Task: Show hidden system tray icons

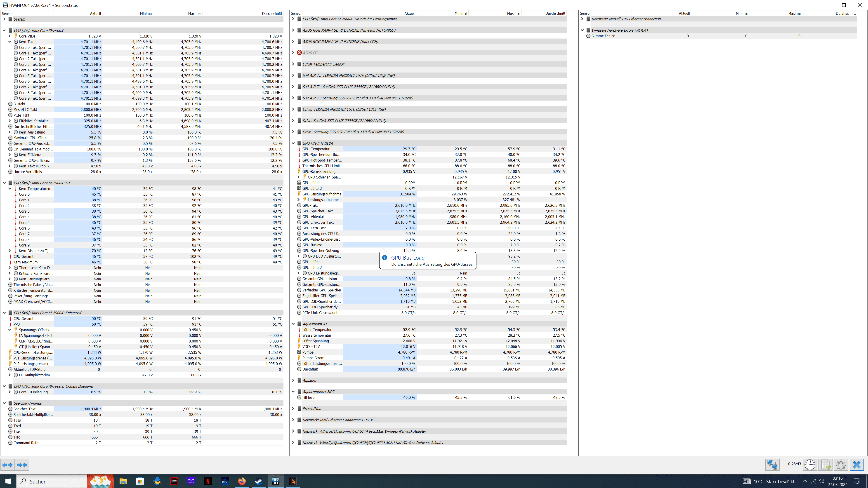Action: (x=805, y=481)
